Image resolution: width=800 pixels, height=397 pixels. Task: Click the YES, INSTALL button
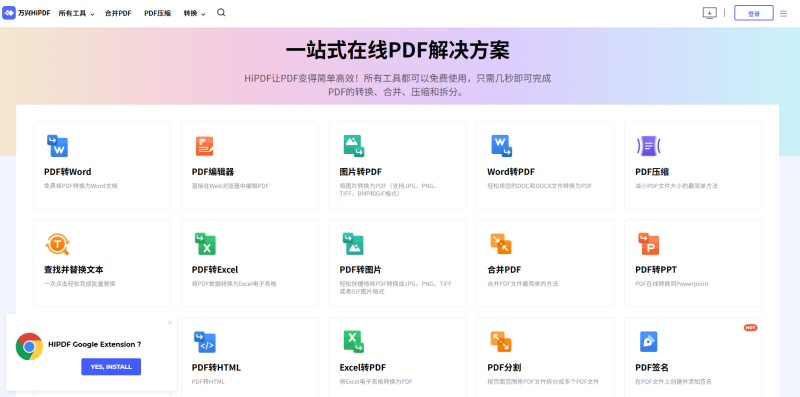point(111,366)
